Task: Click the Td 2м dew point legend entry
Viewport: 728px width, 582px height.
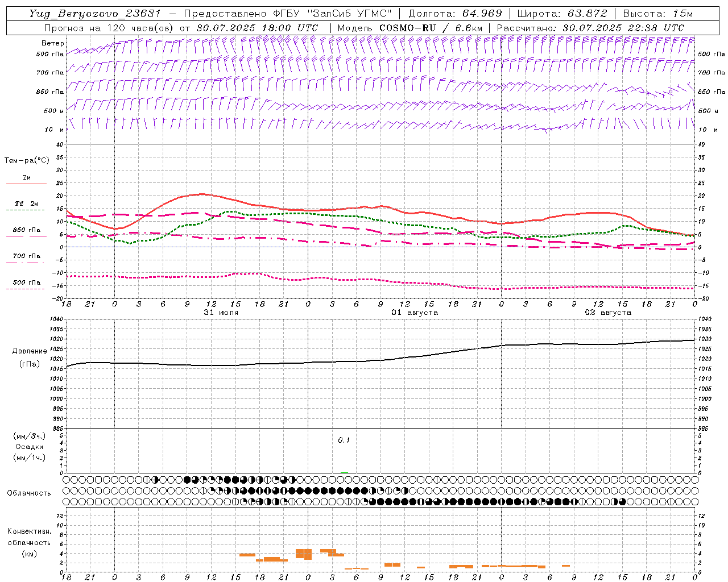Action: [26, 203]
